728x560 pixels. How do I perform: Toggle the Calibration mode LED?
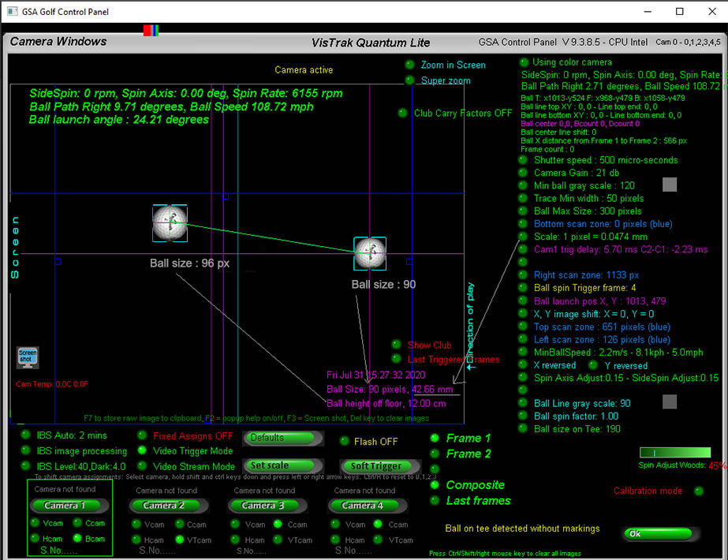[x=698, y=491]
